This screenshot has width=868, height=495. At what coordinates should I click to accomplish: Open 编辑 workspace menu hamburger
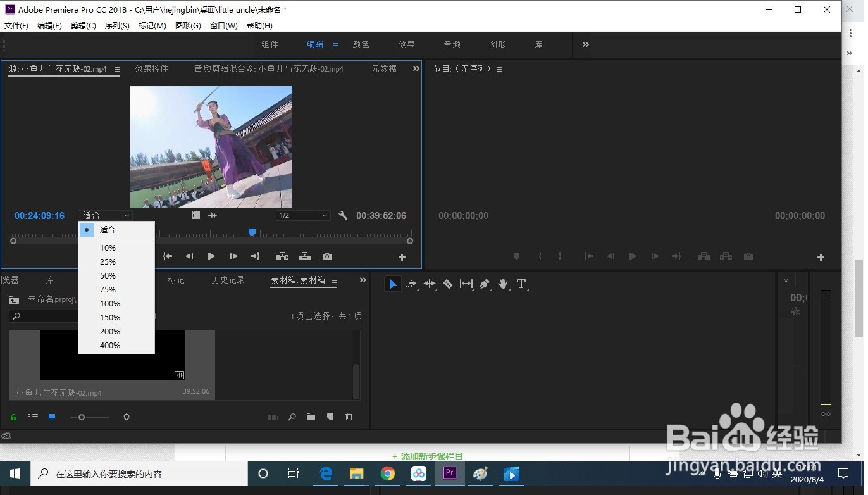(335, 45)
